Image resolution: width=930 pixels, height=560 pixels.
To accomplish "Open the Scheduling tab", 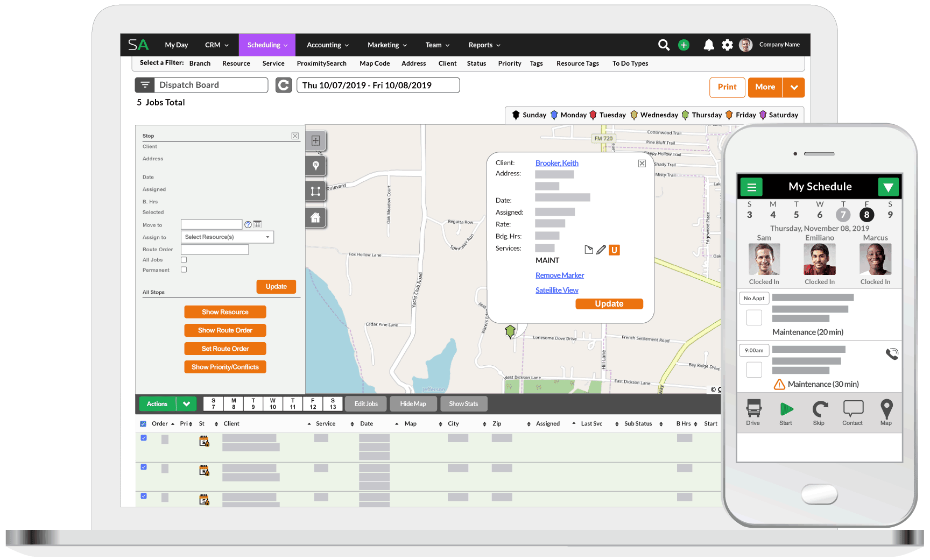I will [x=267, y=45].
